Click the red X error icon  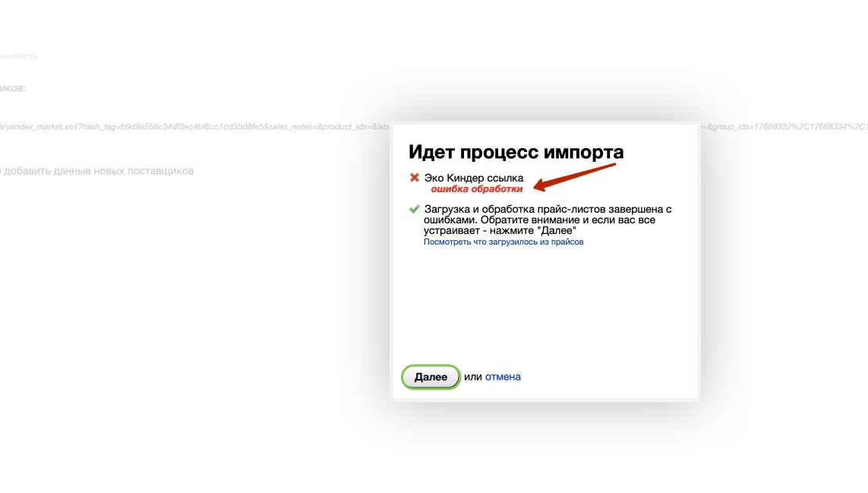tap(415, 178)
